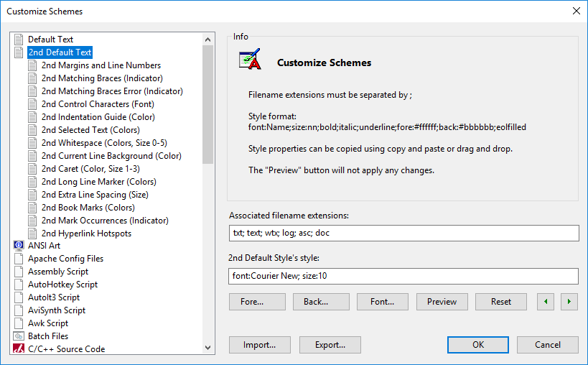The image size is (588, 365).
Task: Export schemes with Export... button
Action: (x=330, y=345)
